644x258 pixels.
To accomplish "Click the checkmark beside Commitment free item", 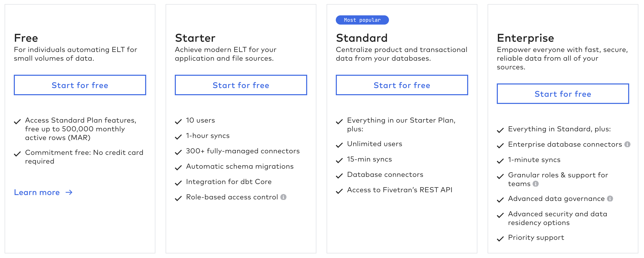I will pos(17,154).
